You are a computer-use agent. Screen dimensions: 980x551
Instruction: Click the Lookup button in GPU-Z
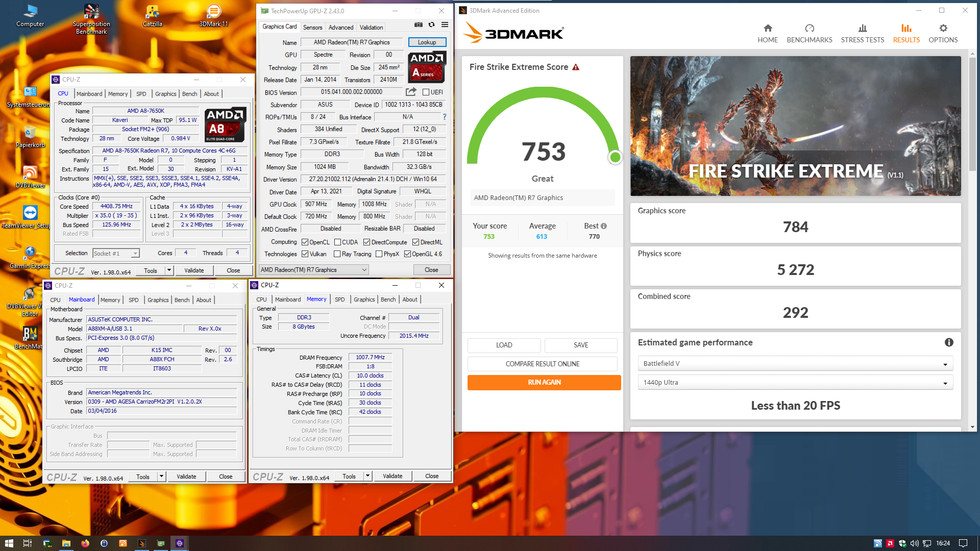(427, 42)
